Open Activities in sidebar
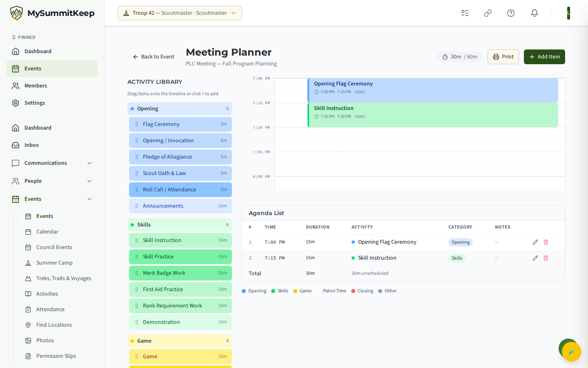This screenshot has width=588, height=368. pos(59,294)
